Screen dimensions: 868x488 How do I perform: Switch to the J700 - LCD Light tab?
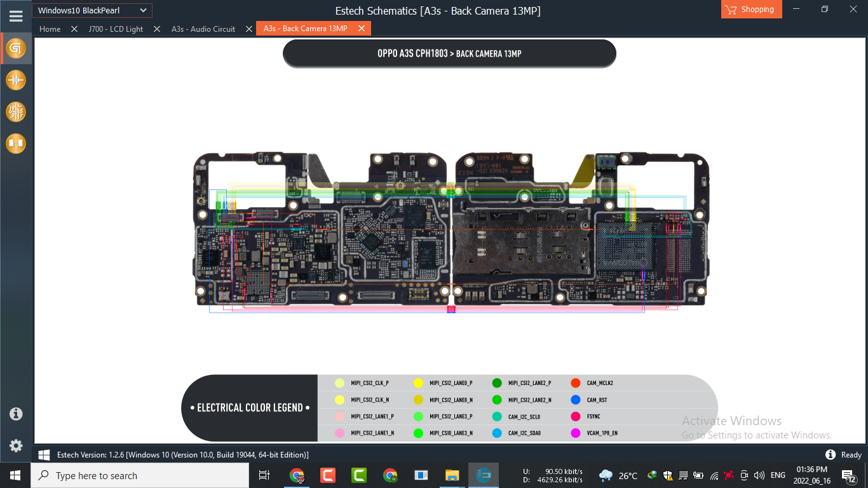tap(116, 29)
